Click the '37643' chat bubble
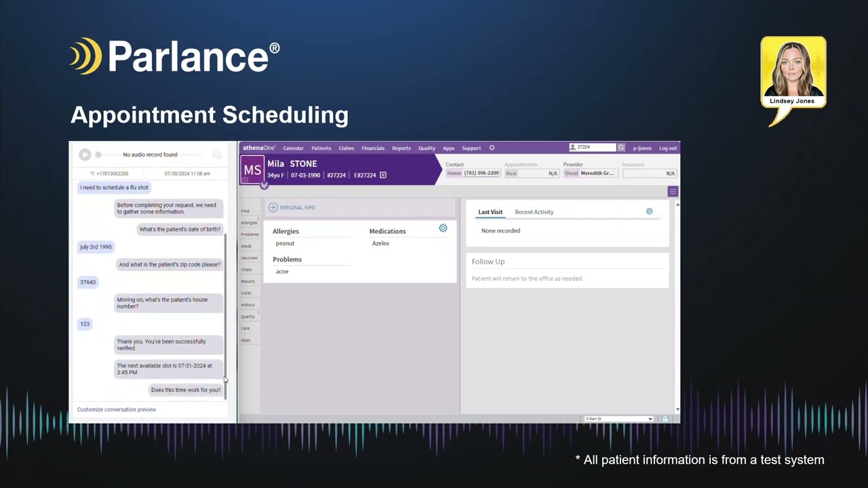 (x=87, y=282)
